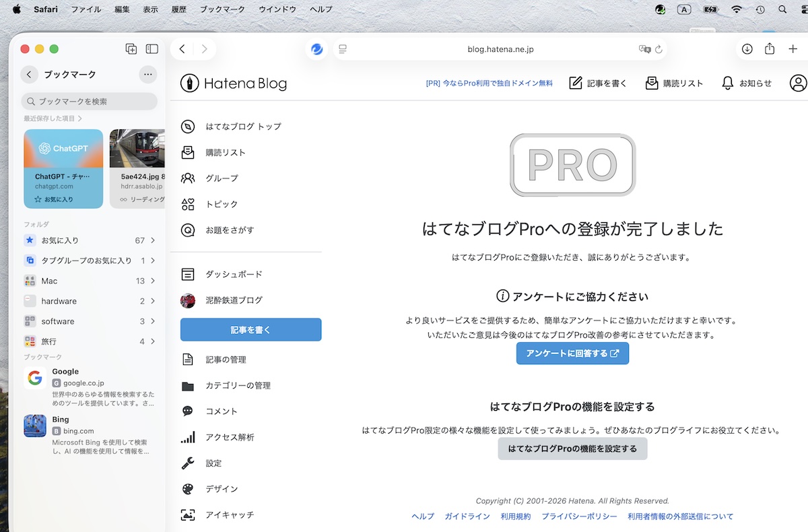Go back with Safari's back arrow
808x532 pixels.
click(182, 49)
